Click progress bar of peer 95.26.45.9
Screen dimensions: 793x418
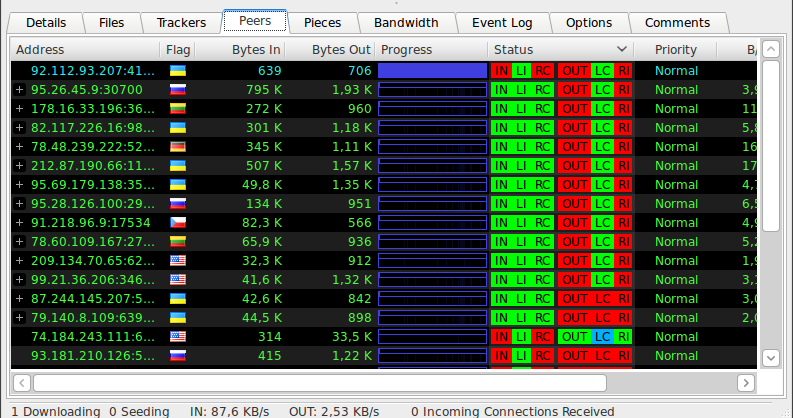[x=432, y=89]
